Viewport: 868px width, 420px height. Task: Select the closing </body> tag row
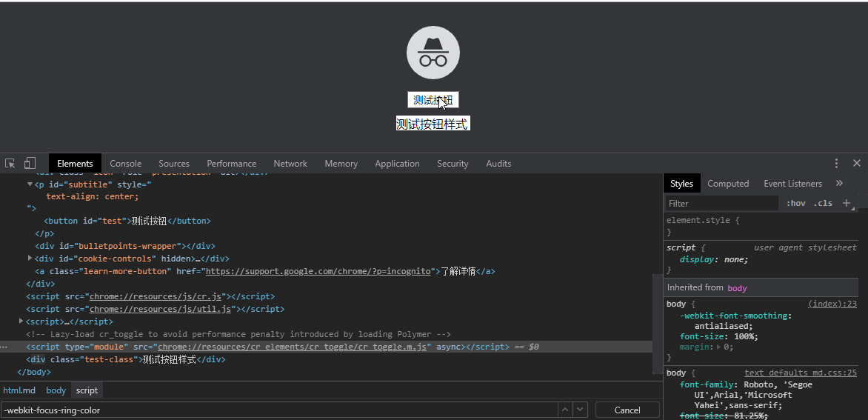(34, 372)
